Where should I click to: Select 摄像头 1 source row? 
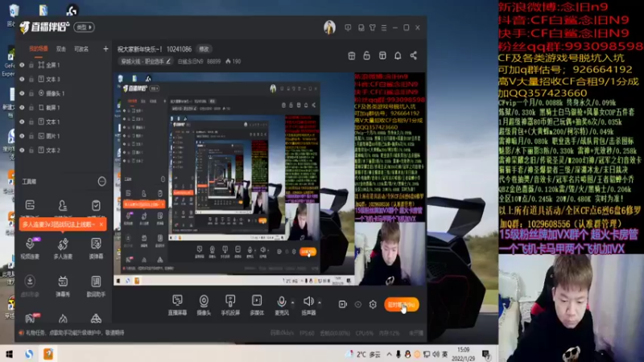pos(64,93)
